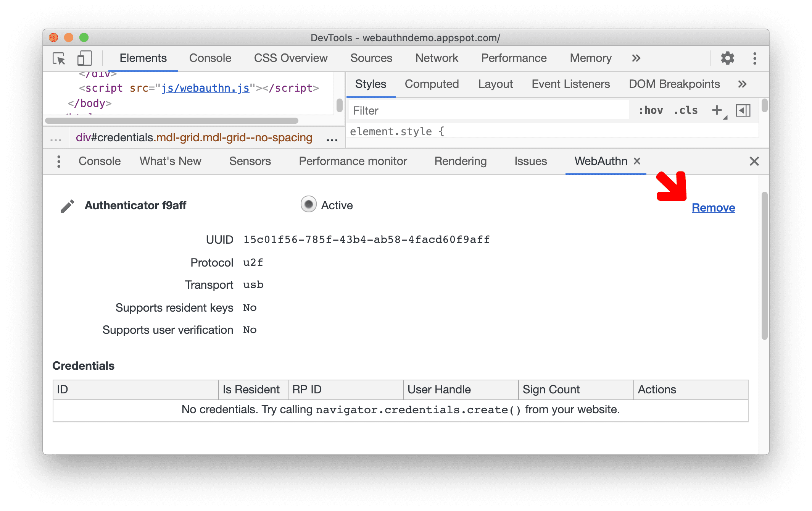Click the add new style rule plus button

pos(717,111)
